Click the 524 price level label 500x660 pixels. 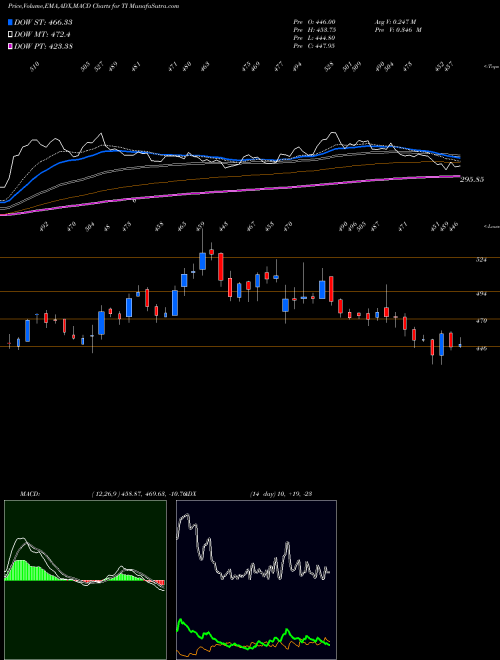[481, 260]
